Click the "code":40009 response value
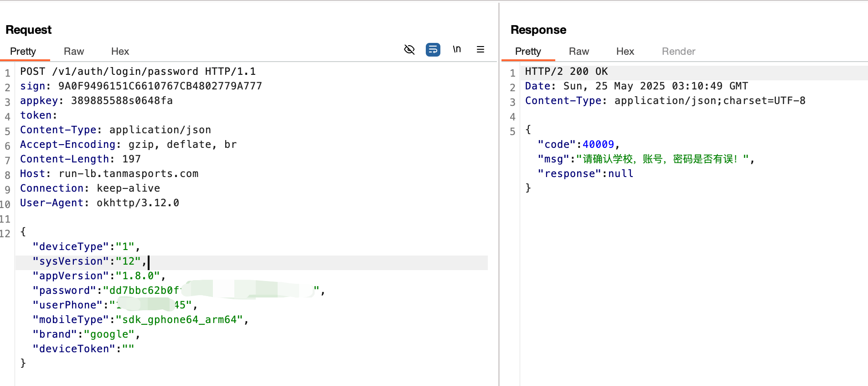The width and height of the screenshot is (868, 386). 598,145
